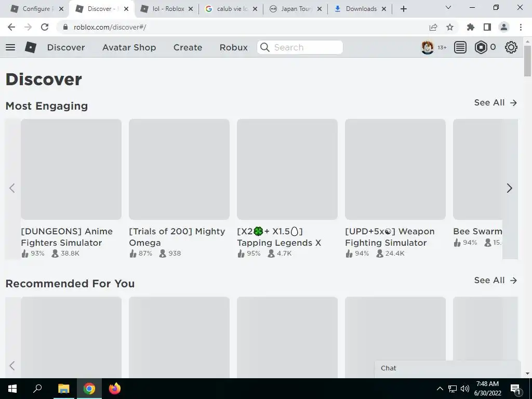This screenshot has height=399, width=532.
Task: Open the Chat panel
Action: (447, 368)
